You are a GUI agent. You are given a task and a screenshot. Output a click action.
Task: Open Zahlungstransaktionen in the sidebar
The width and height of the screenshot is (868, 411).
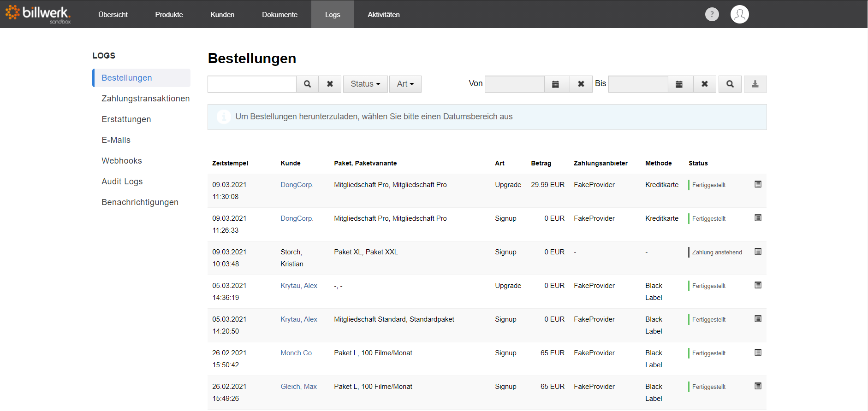(x=145, y=99)
